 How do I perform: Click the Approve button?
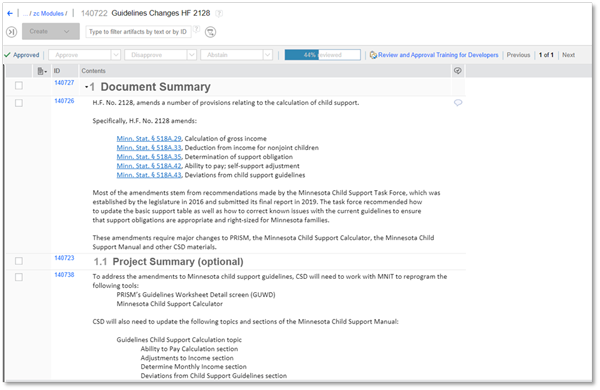point(80,55)
